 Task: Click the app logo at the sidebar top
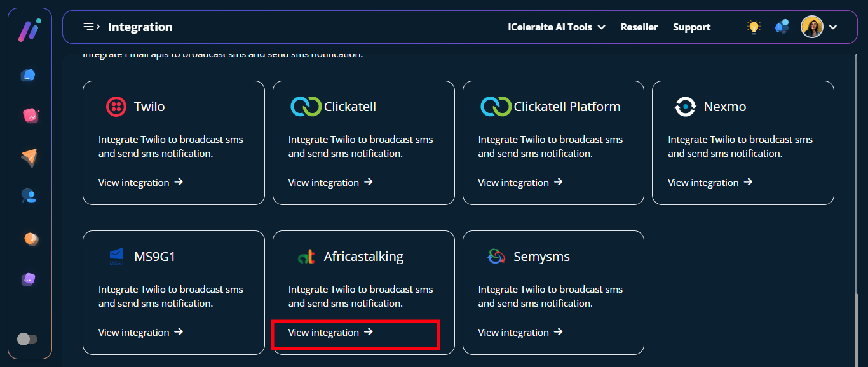[x=29, y=30]
